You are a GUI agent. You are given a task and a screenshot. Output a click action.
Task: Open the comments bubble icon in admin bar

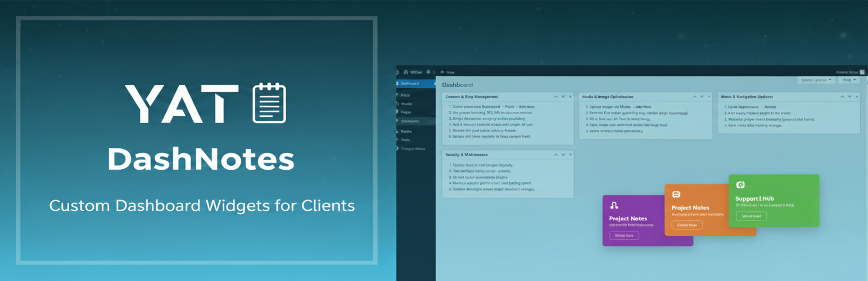point(428,72)
